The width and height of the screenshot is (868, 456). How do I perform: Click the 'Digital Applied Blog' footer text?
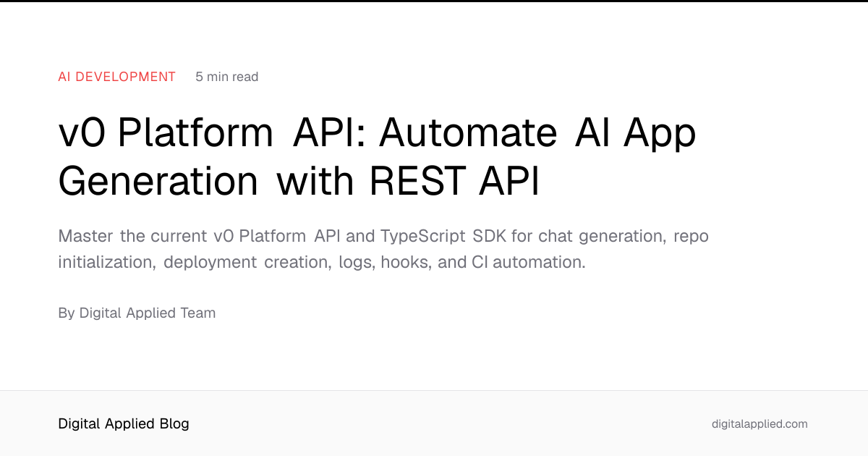click(124, 423)
